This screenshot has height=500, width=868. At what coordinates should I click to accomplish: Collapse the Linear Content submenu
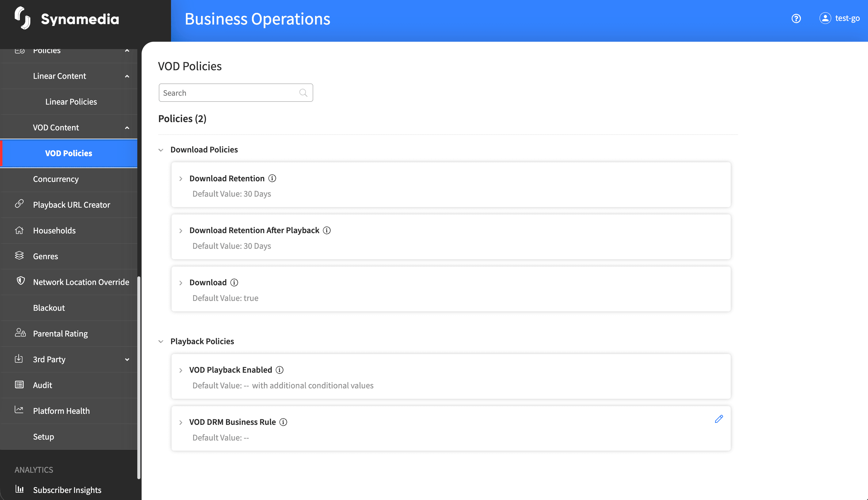tap(127, 76)
